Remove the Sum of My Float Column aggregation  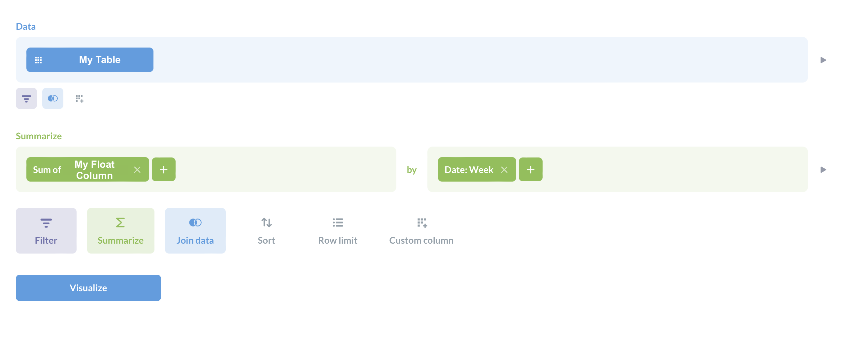[x=137, y=169]
